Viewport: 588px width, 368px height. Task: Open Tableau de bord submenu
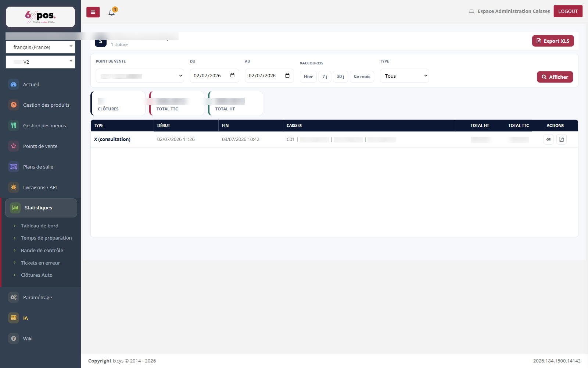(x=40, y=226)
